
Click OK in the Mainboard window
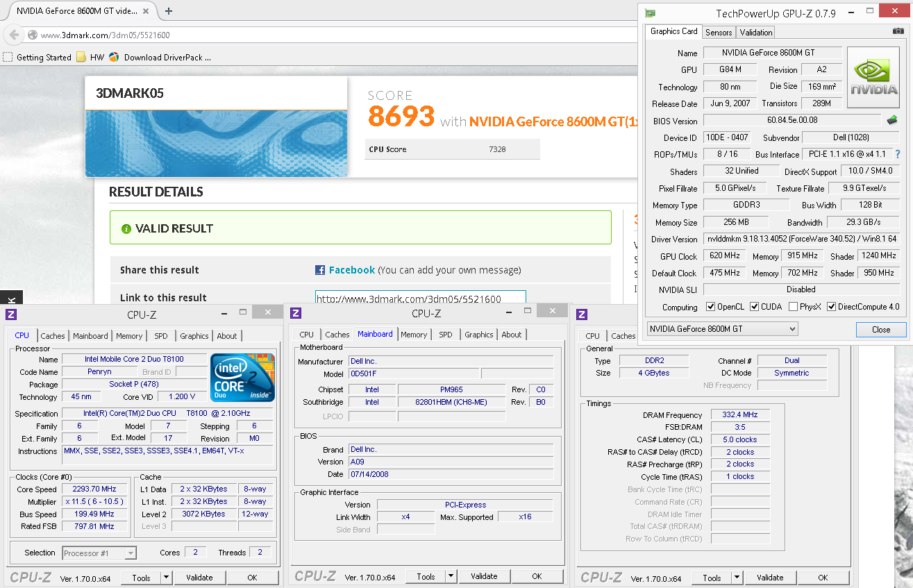(x=537, y=576)
